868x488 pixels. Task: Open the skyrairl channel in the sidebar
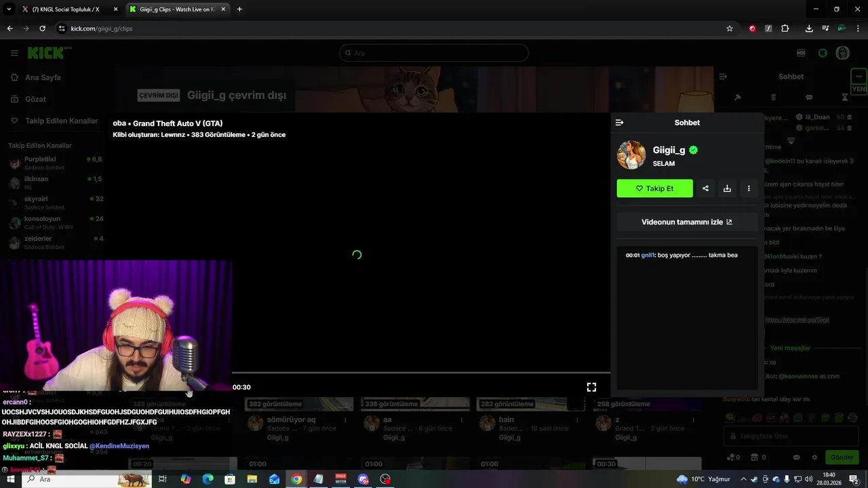56,203
